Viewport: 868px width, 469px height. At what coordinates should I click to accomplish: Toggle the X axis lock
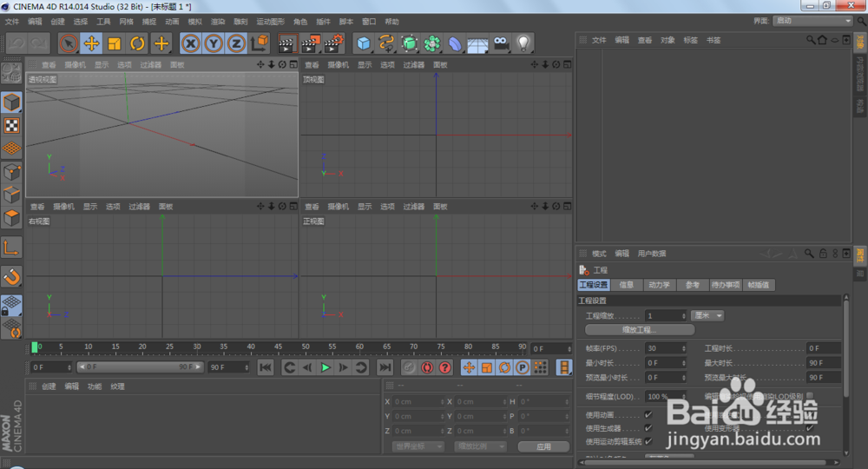(x=190, y=43)
